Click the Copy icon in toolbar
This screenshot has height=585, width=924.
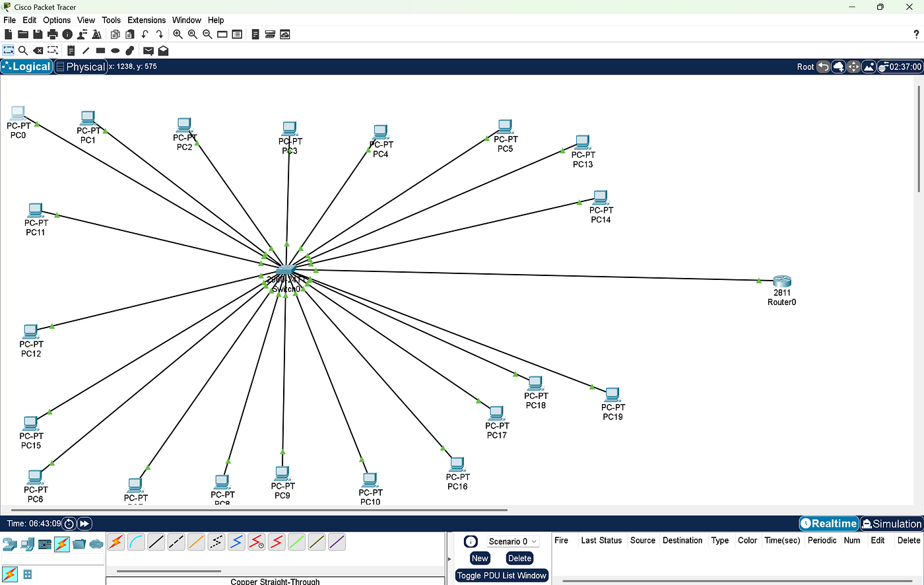coord(115,34)
